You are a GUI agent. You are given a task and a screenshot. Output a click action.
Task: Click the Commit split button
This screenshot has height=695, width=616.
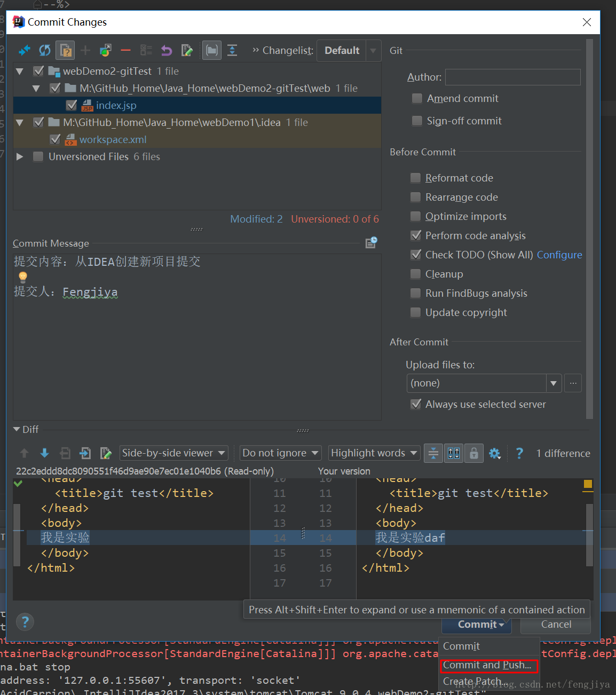tap(477, 625)
